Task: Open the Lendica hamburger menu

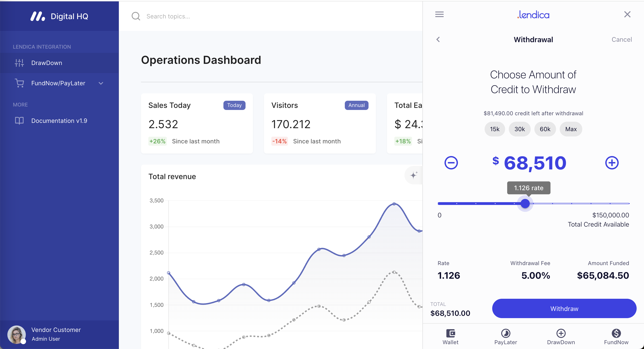Action: click(x=439, y=14)
